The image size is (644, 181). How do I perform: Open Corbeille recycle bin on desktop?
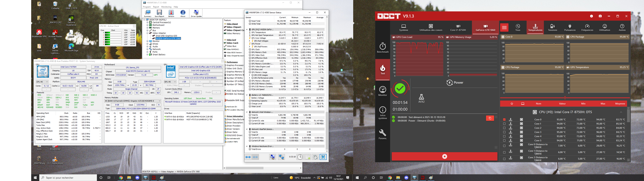pyautogui.click(x=55, y=6)
